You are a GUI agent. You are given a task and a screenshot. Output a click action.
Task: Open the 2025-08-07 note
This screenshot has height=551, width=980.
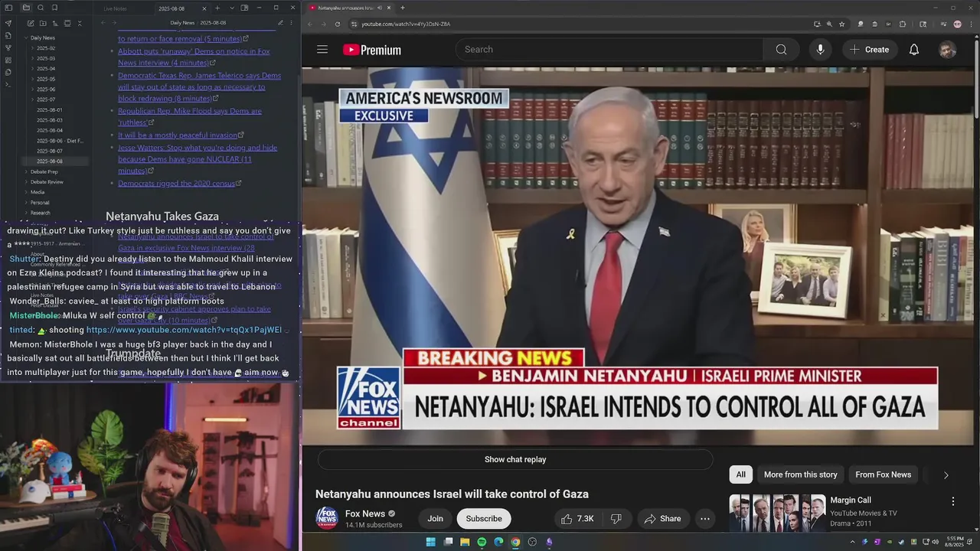pyautogui.click(x=50, y=151)
